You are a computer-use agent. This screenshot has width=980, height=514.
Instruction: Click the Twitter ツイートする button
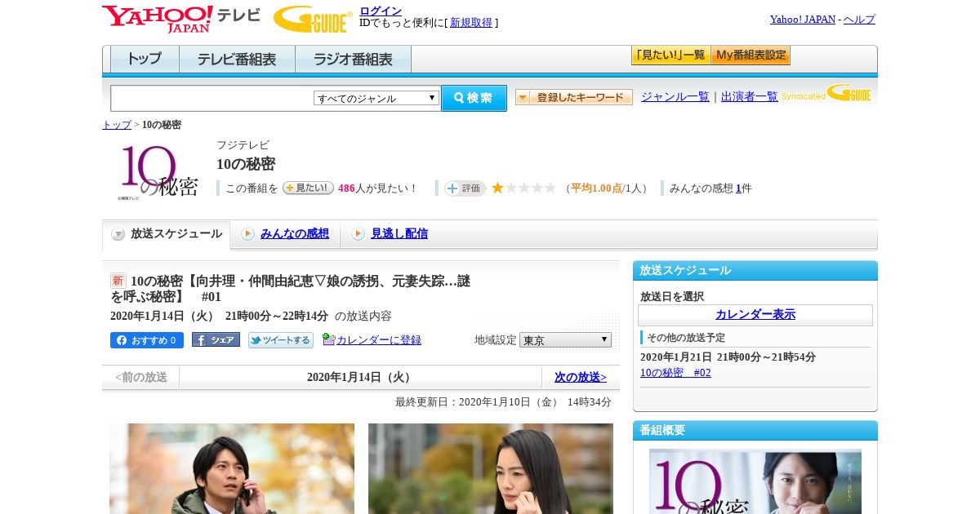click(281, 340)
